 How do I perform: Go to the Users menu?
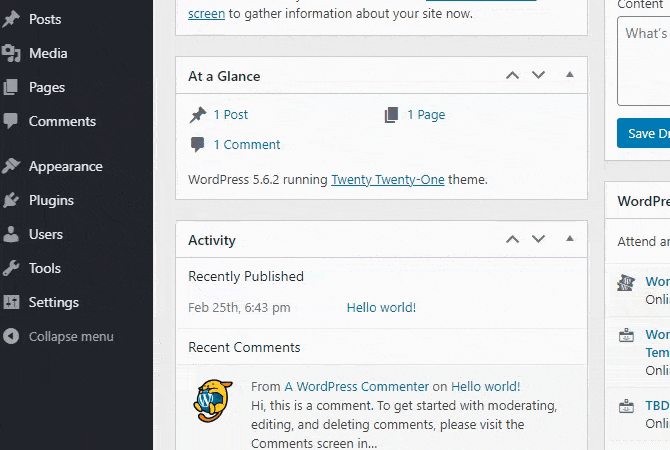[x=46, y=234]
